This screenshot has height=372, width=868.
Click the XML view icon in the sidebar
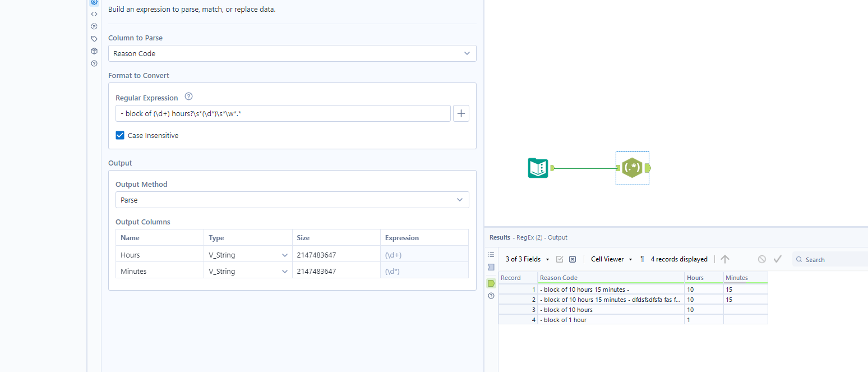94,13
